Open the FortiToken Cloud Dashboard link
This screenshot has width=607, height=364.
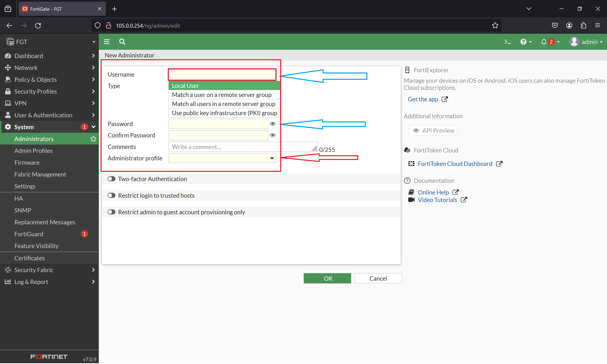(x=455, y=164)
